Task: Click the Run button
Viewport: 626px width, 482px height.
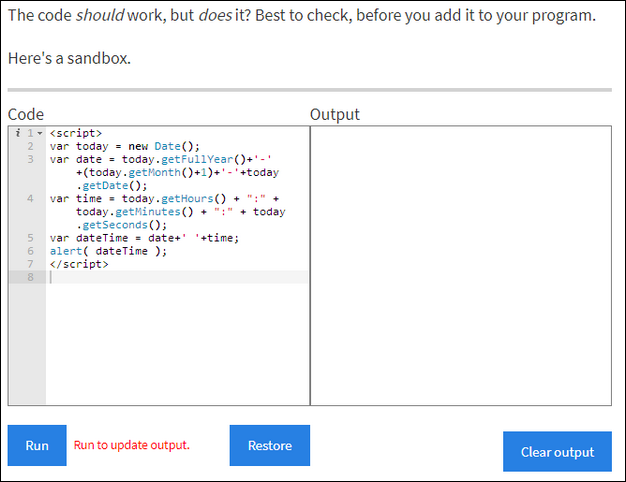Action: (37, 445)
